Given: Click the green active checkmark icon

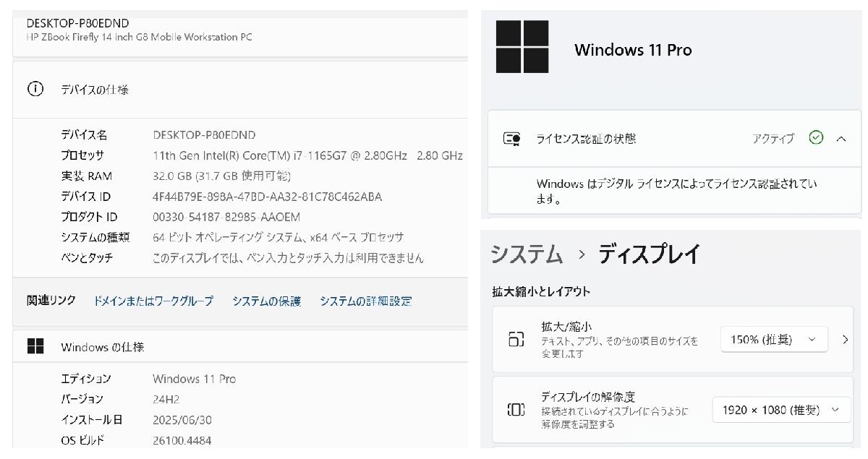Looking at the screenshot, I should coord(816,137).
